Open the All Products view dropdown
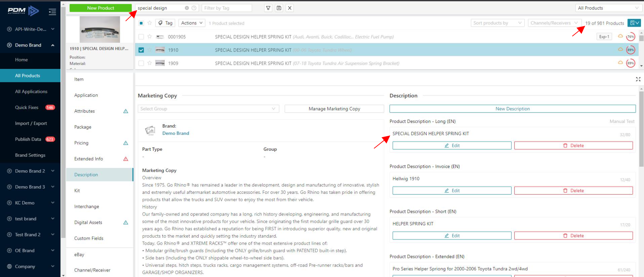The height and width of the screenshot is (277, 644). pos(608,8)
